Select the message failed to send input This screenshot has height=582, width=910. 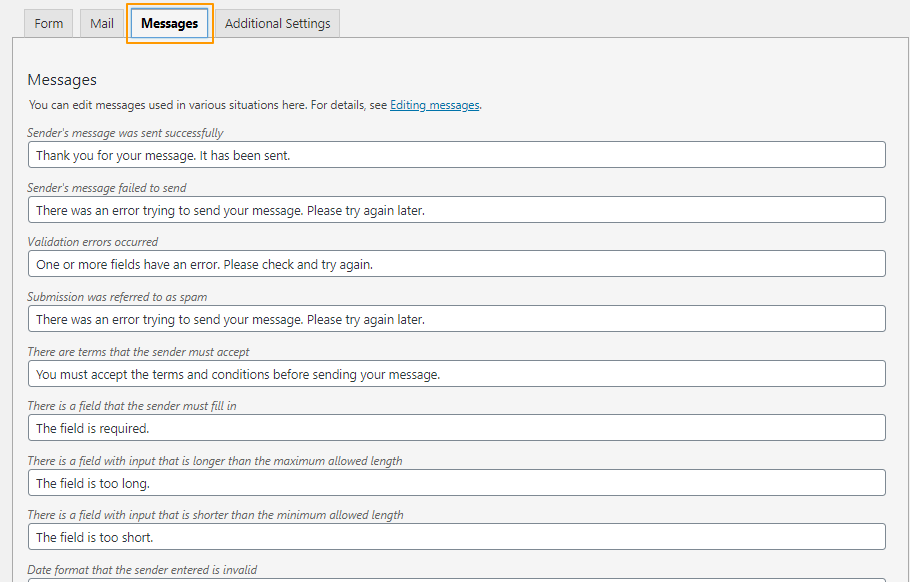pos(455,209)
